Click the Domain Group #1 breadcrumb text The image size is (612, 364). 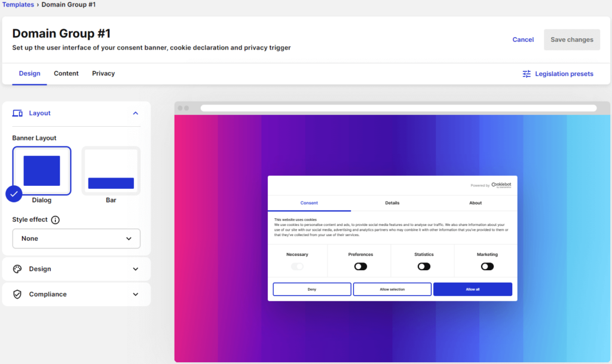click(x=69, y=5)
